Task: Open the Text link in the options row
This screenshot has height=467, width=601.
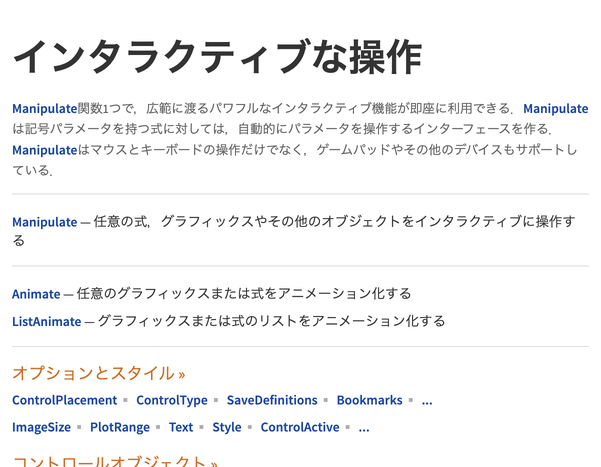Action: [x=181, y=427]
